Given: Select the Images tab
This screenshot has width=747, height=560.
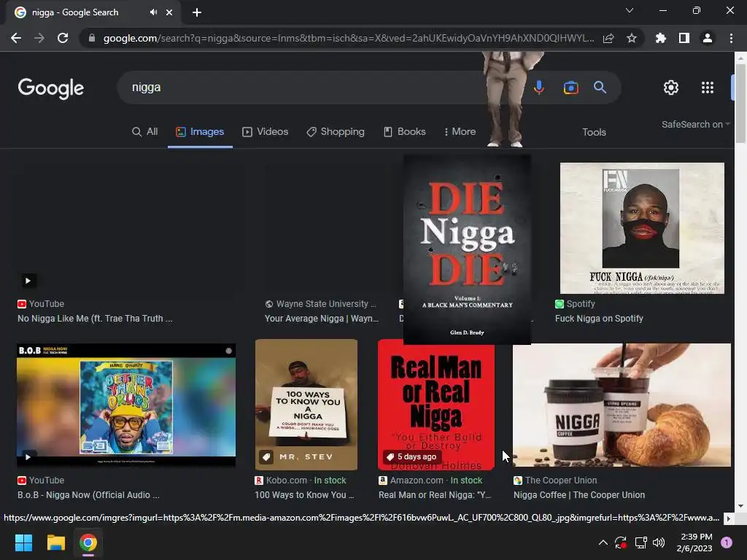Looking at the screenshot, I should [x=200, y=132].
